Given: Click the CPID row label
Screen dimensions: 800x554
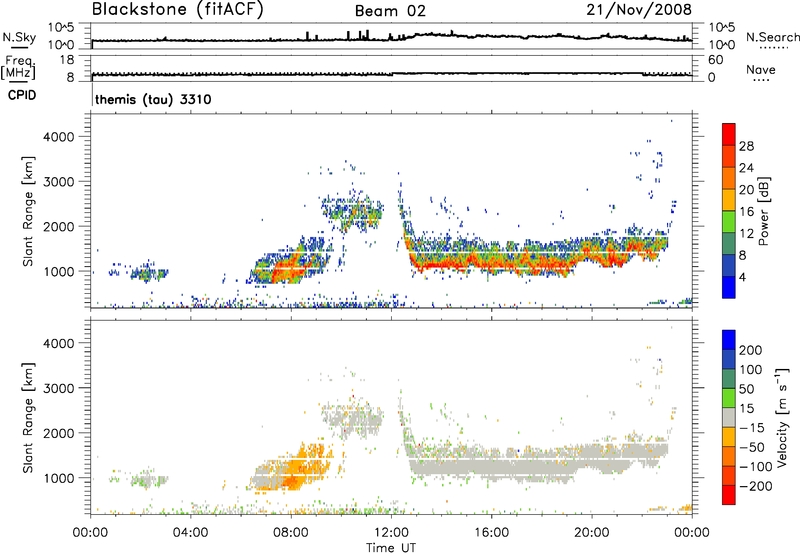Looking at the screenshot, I should tap(22, 95).
